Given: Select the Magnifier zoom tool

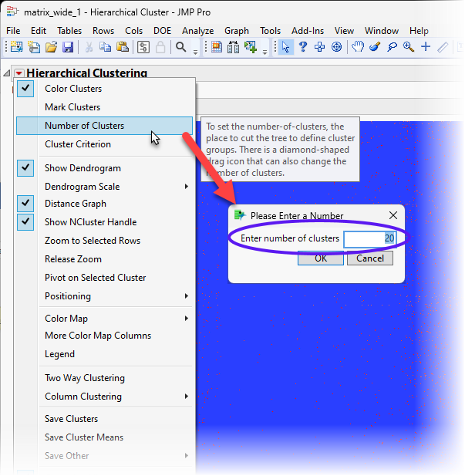Looking at the screenshot, I should pyautogui.click(x=409, y=47).
